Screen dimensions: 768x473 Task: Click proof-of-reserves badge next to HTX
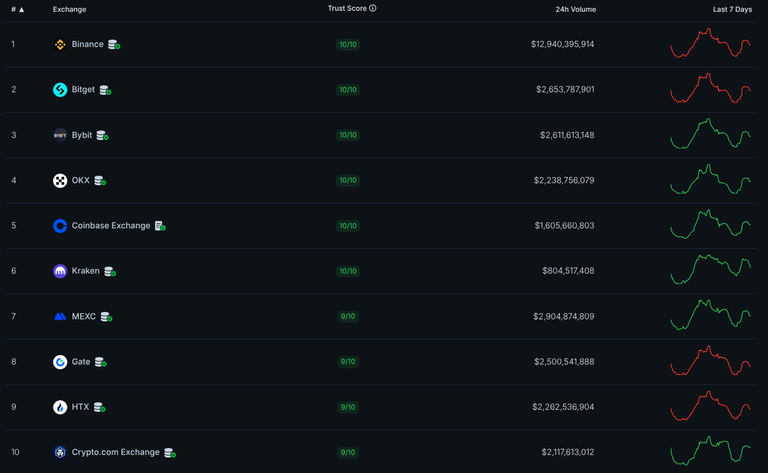click(99, 407)
